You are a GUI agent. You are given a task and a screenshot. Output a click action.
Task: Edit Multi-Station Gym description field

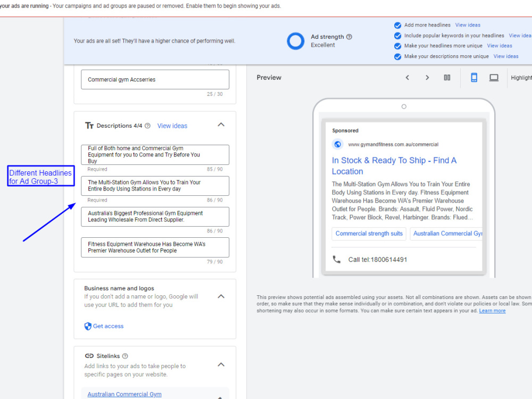[x=155, y=186]
